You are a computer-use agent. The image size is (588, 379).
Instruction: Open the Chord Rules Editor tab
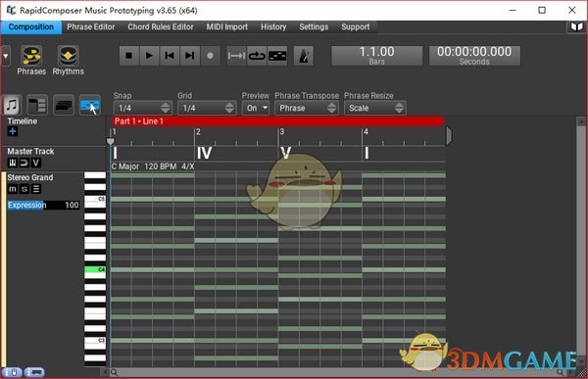161,27
